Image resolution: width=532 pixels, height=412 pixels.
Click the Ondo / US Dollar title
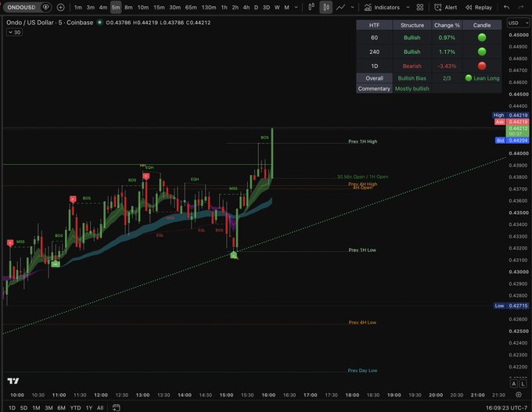49,23
